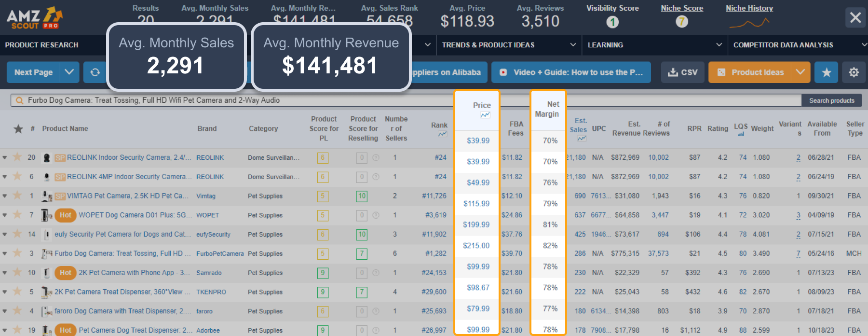Click the Hot badge on Adorbee row
This screenshot has width=868, height=336.
[x=66, y=330]
